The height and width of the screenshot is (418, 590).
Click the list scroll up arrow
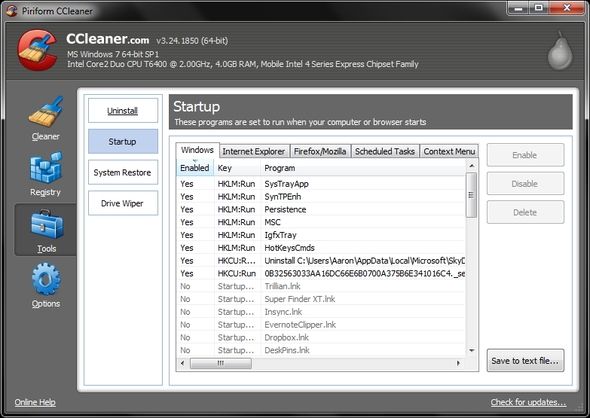pyautogui.click(x=471, y=166)
